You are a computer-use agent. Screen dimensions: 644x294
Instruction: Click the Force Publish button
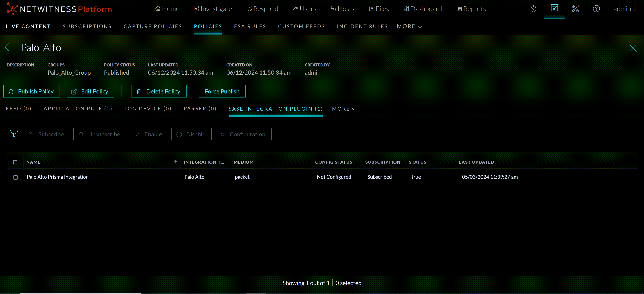[222, 91]
